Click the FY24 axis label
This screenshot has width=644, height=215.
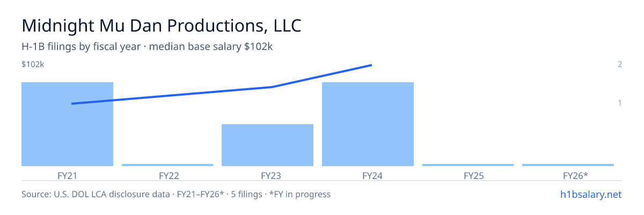[368, 175]
